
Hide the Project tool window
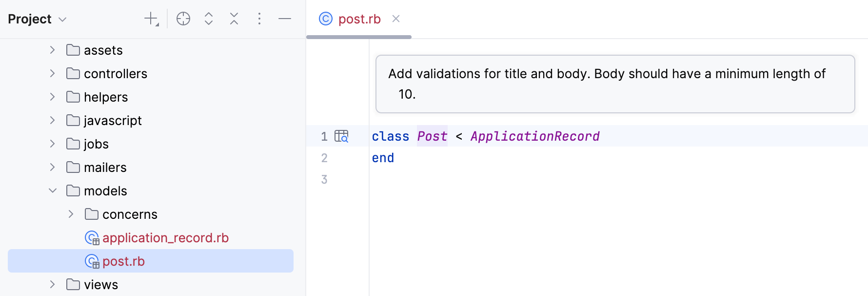click(285, 19)
